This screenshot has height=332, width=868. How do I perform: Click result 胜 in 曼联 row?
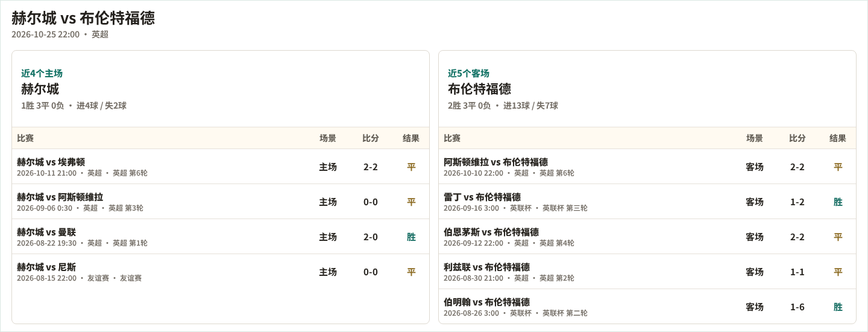(411, 237)
